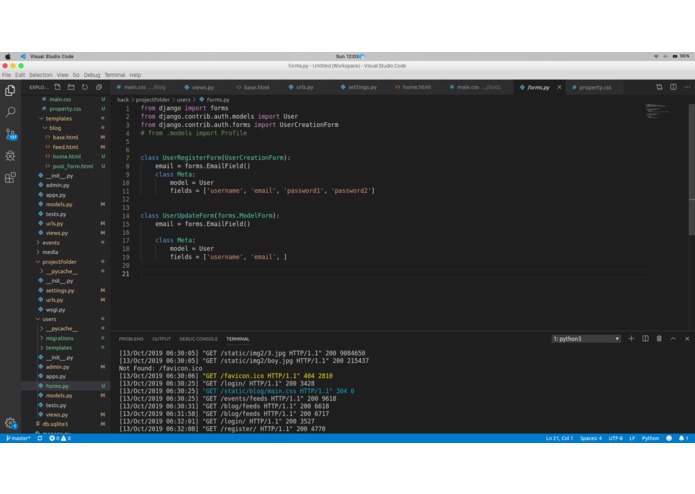The height and width of the screenshot is (494, 695).
Task: Switch to the settings.py tab
Action: point(362,87)
